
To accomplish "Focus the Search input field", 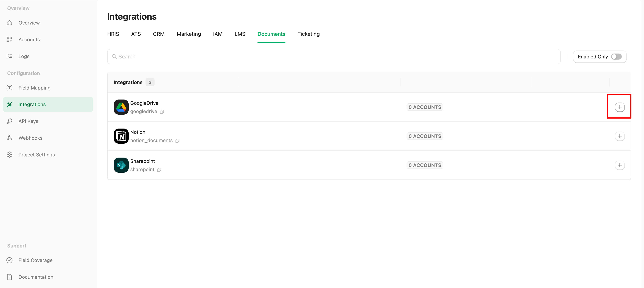I will [334, 56].
